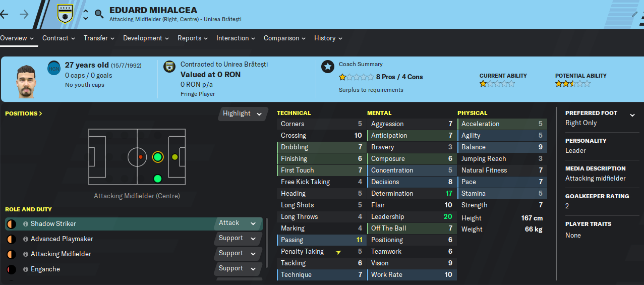644x285 pixels.
Task: Click the 8 Pros / 4 Cons text
Action: click(x=399, y=77)
